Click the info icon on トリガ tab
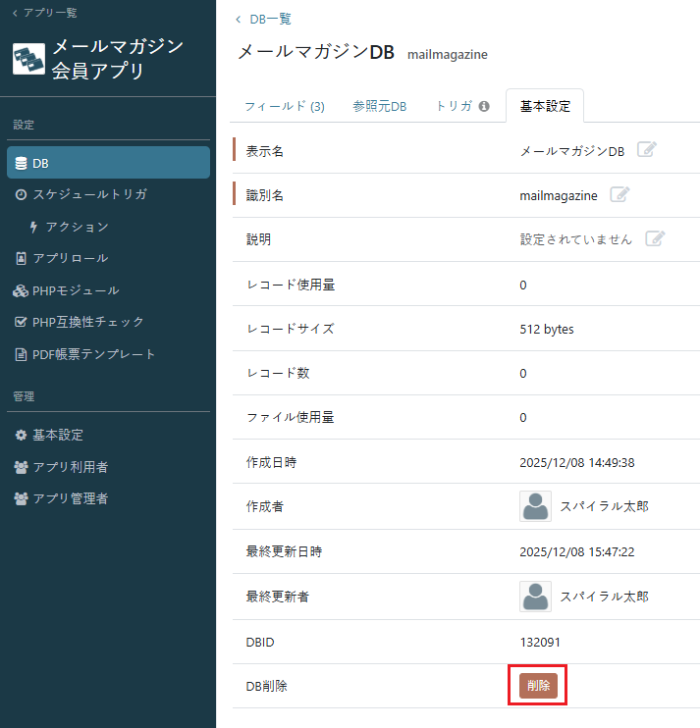 point(484,106)
